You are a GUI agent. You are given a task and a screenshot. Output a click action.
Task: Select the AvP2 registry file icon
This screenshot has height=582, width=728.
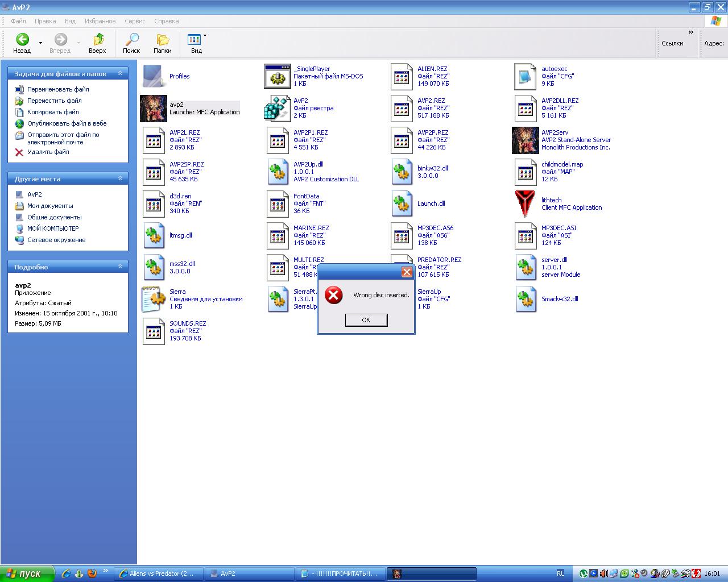278,108
